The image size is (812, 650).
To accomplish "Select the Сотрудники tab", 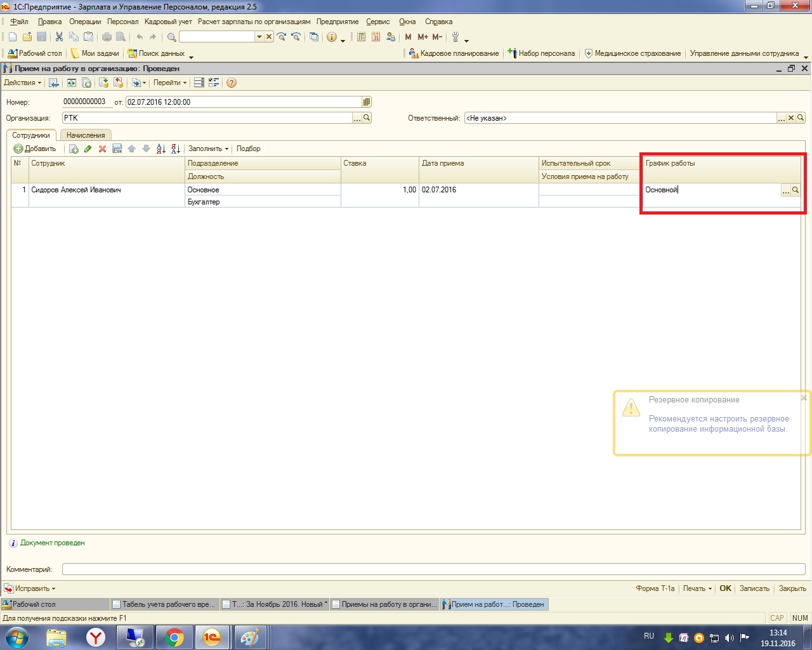I will coord(31,135).
